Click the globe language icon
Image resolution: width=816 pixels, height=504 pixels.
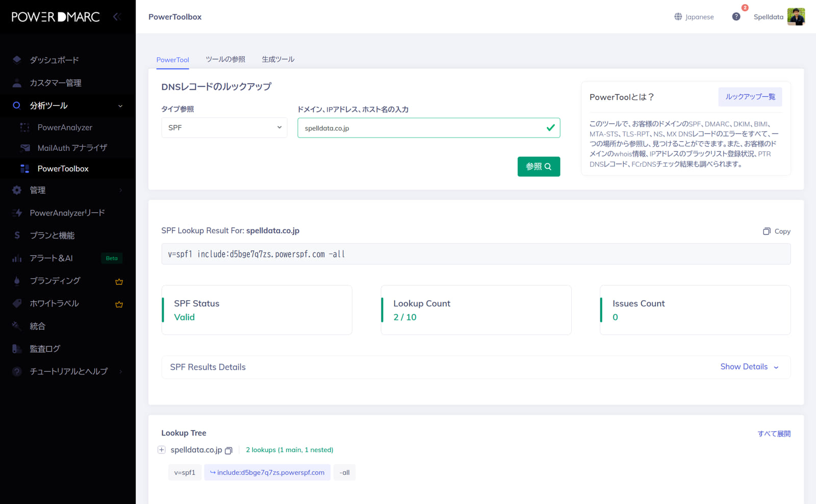pos(678,17)
